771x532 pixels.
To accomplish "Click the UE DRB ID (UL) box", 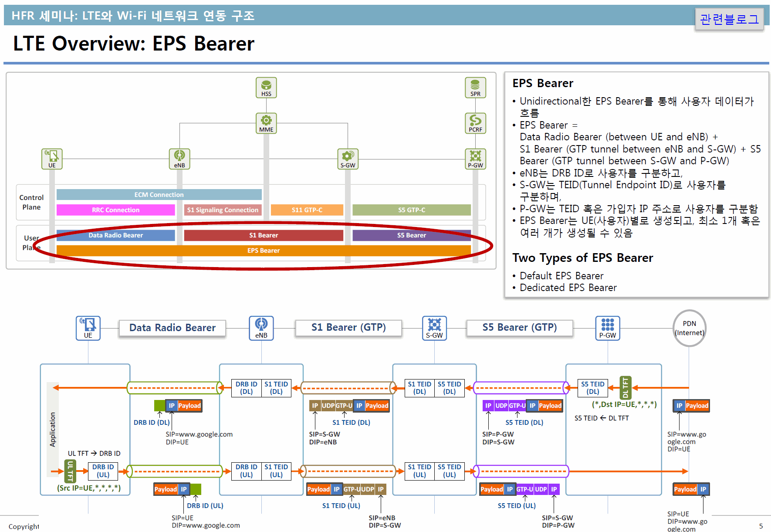I will (103, 471).
